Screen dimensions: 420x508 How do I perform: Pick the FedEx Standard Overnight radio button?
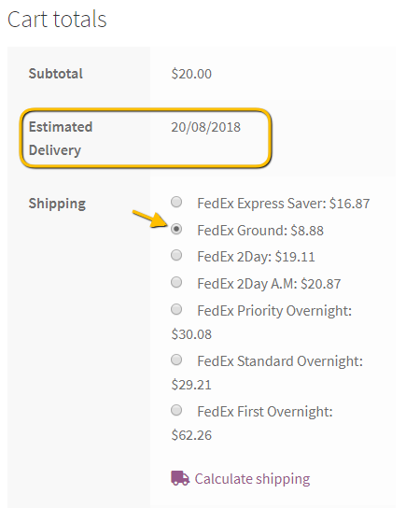click(x=176, y=360)
